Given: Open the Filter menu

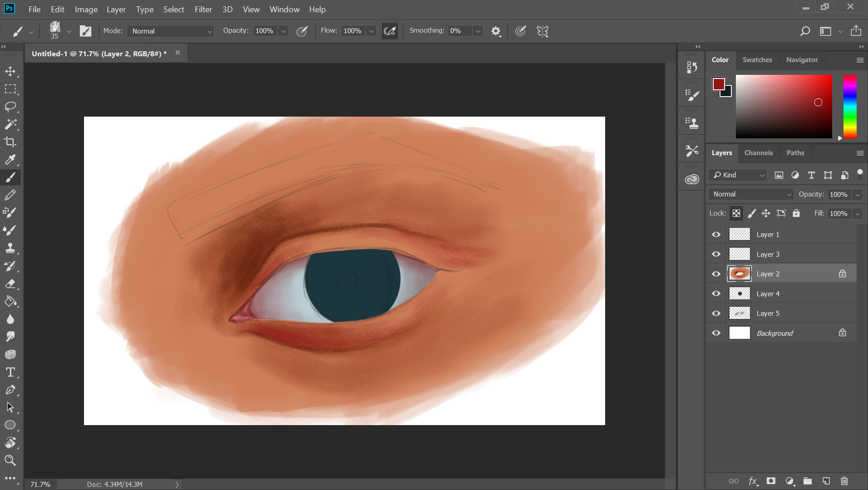Looking at the screenshot, I should pos(203,9).
